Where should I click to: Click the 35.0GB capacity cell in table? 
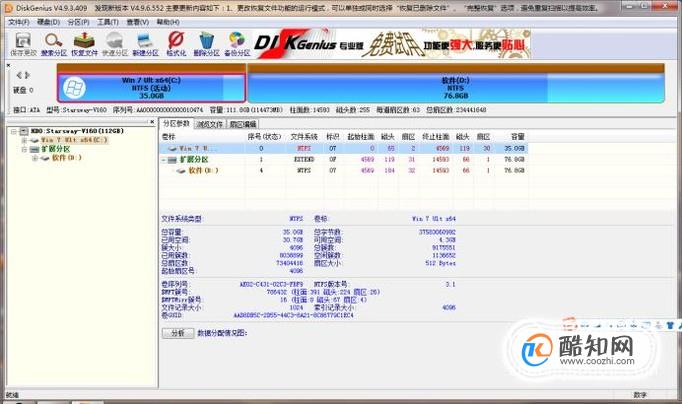click(x=514, y=148)
